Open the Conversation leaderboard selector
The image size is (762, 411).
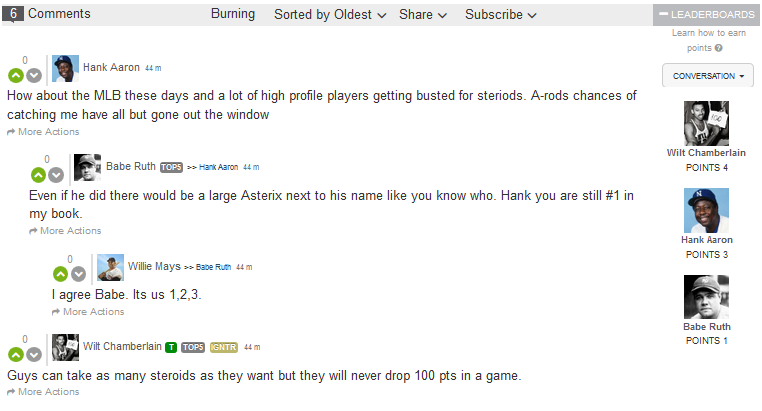708,76
